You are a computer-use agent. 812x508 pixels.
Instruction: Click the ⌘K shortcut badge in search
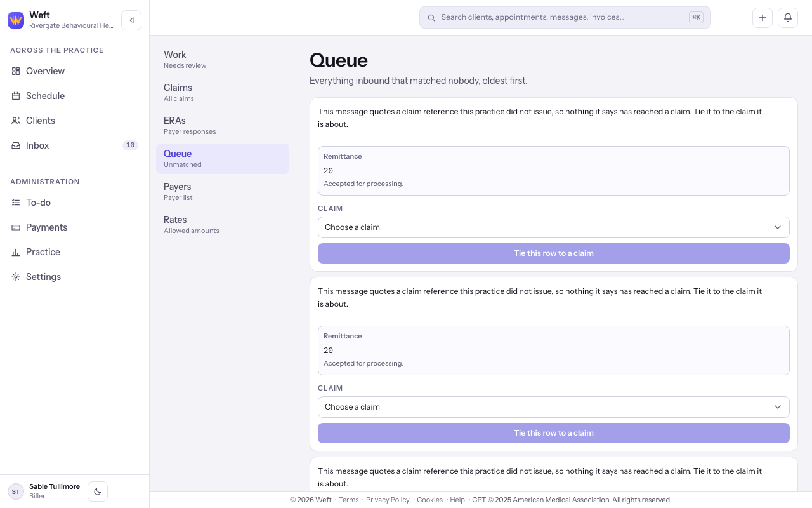pos(696,18)
